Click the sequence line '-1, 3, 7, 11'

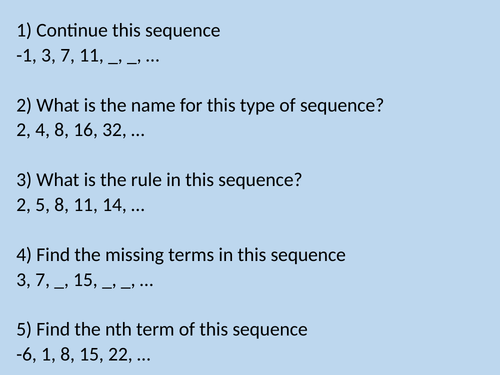click(59, 55)
